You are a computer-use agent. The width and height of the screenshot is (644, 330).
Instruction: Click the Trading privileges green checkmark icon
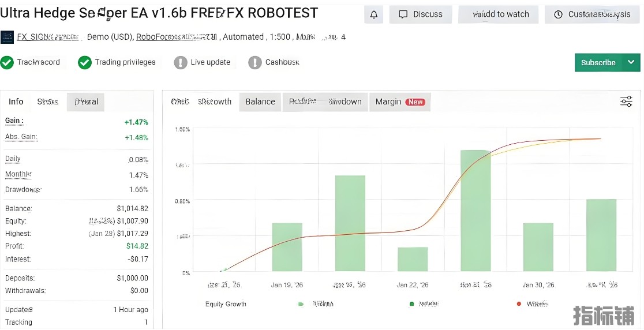tap(85, 62)
